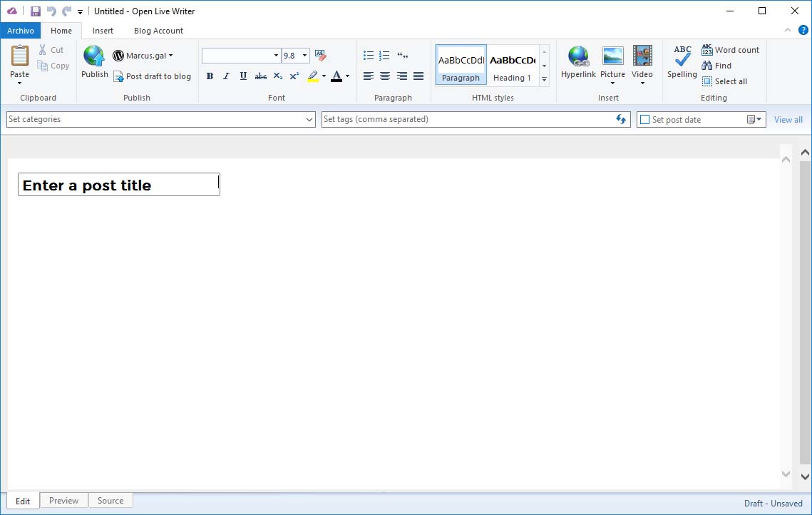This screenshot has width=812, height=515.
Task: Open the font family dropdown
Action: [276, 56]
